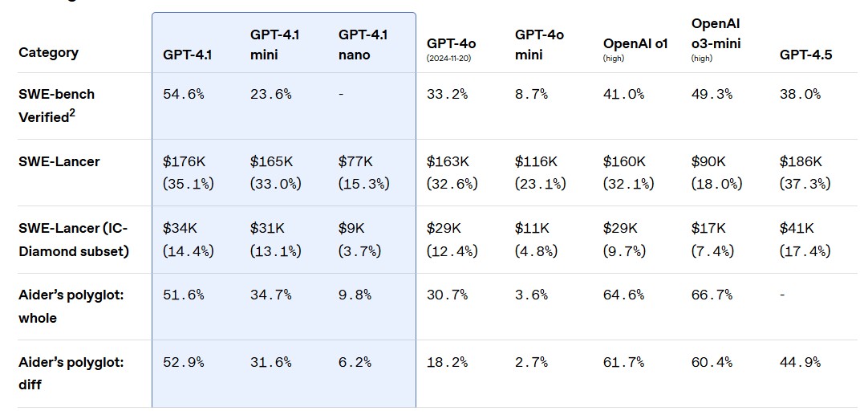868x415 pixels.
Task: Click the 44.9% polyglot diff cell
Action: [x=800, y=362]
